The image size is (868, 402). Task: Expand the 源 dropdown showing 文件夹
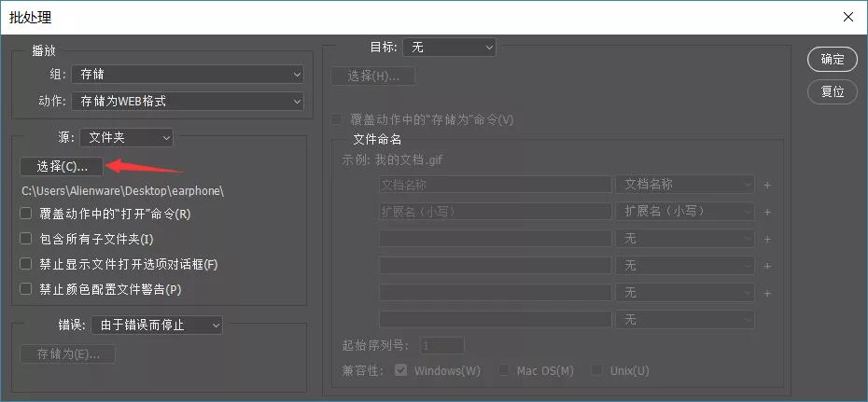[x=126, y=138]
